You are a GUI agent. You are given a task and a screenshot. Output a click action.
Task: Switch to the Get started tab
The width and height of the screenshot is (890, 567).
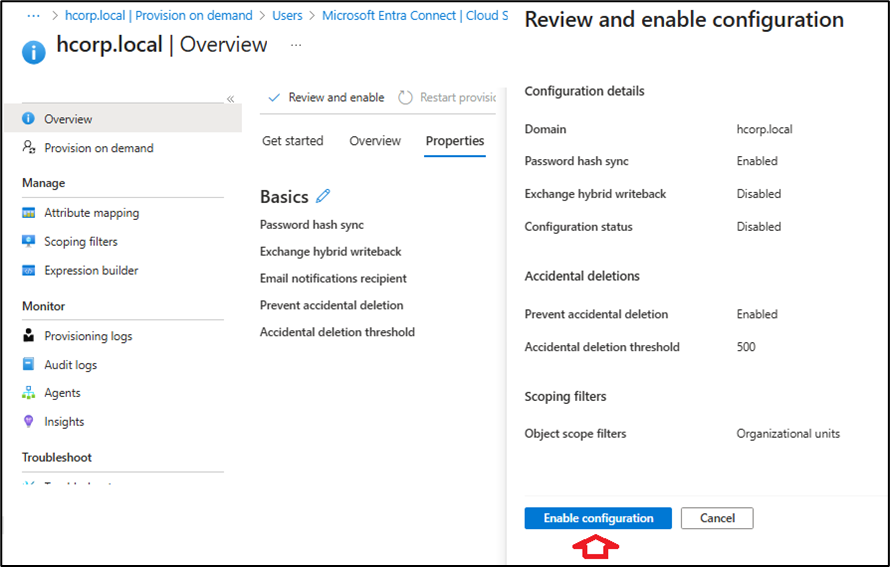click(292, 141)
